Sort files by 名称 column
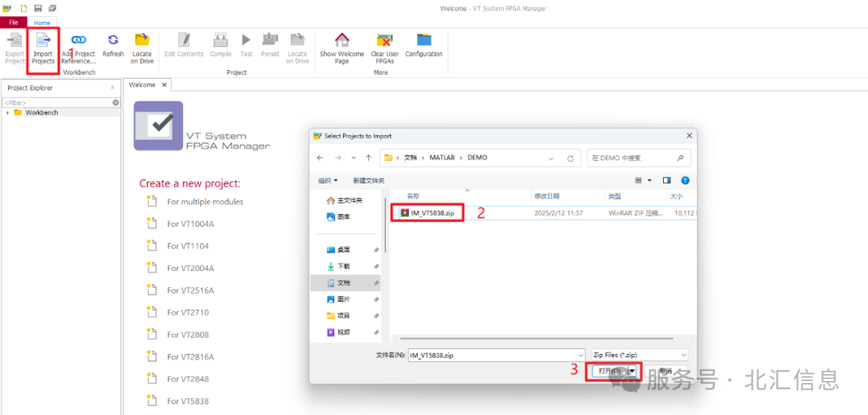868x415 pixels. 413,195
